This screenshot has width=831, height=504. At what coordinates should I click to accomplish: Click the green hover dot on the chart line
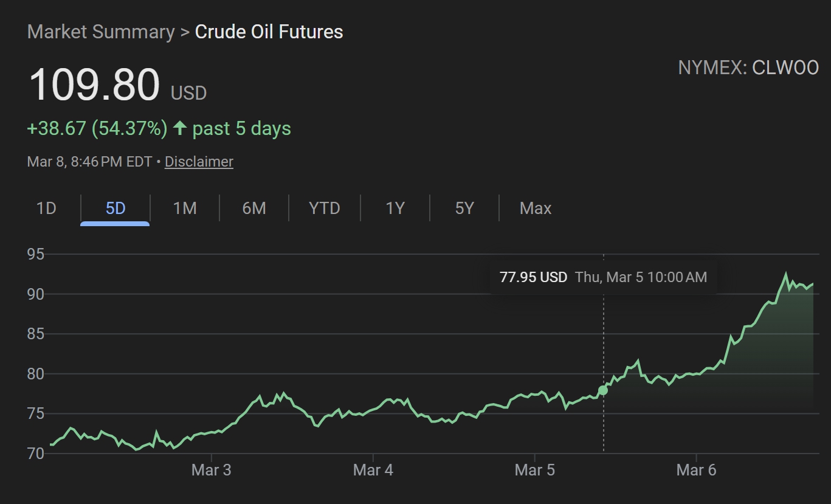point(603,390)
